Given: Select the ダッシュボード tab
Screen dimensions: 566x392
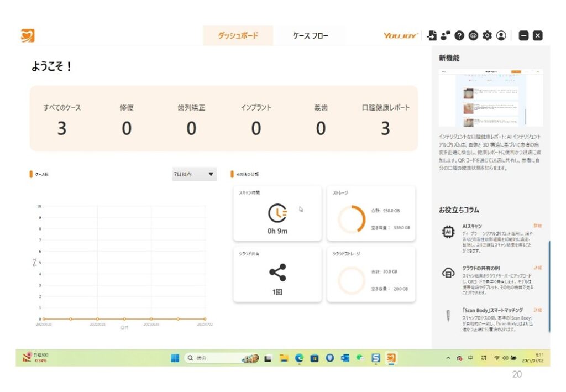Looking at the screenshot, I should click(x=238, y=36).
